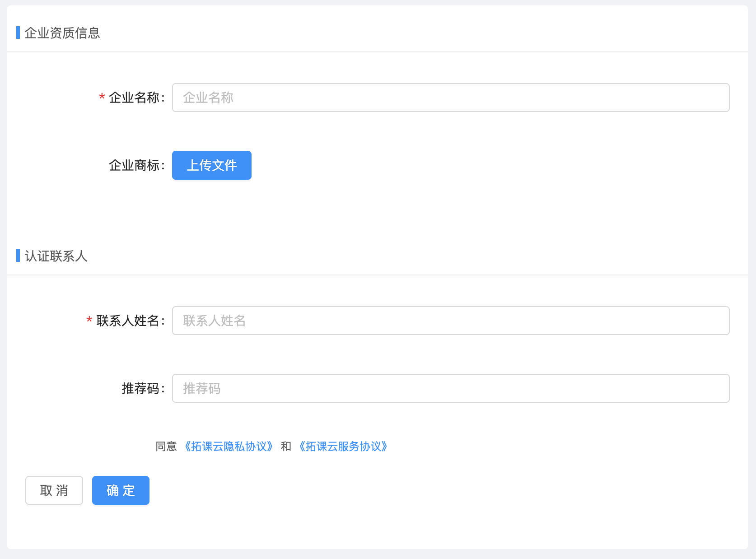Image resolution: width=756 pixels, height=559 pixels.
Task: Click the 企业名称 field label
Action: pos(135,98)
